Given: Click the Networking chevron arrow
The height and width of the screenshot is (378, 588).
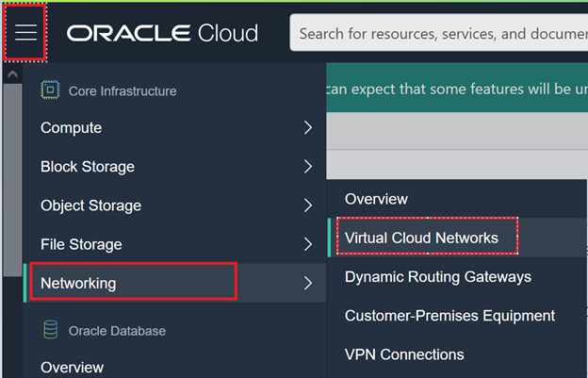Looking at the screenshot, I should [308, 283].
